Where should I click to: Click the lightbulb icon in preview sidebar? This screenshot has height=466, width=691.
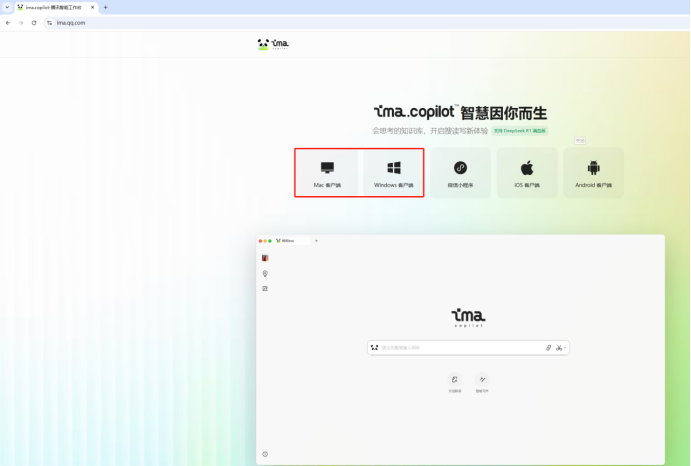[x=265, y=274]
